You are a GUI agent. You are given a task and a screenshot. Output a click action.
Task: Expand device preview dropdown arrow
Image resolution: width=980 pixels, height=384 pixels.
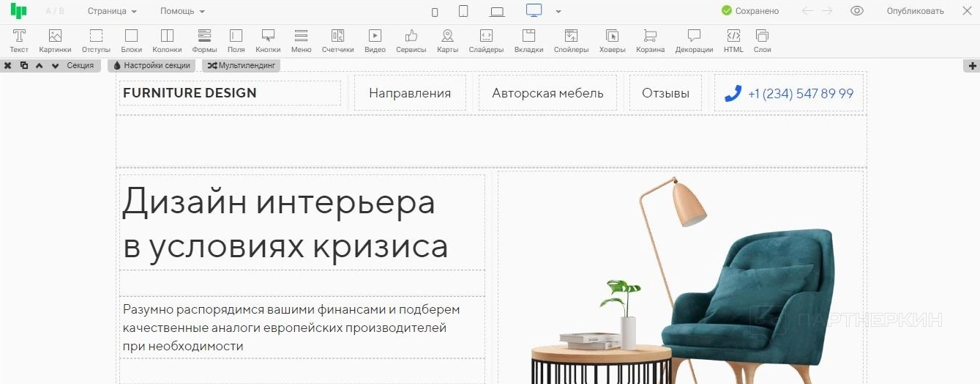[558, 12]
